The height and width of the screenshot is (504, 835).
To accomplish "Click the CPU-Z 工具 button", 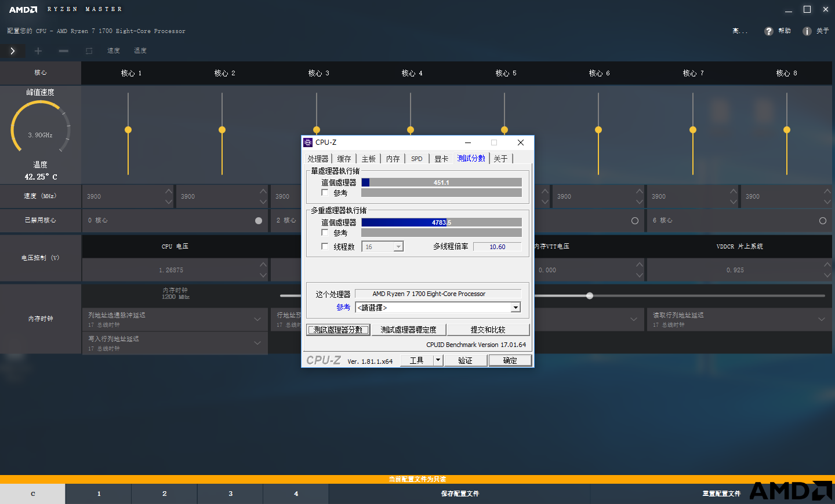I will click(x=417, y=360).
